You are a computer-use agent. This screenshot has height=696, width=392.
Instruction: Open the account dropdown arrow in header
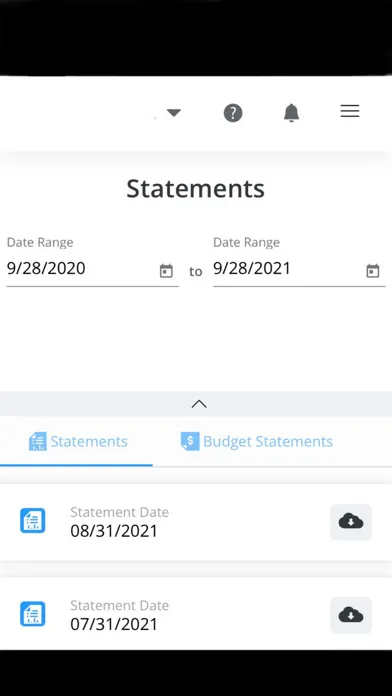pos(174,113)
